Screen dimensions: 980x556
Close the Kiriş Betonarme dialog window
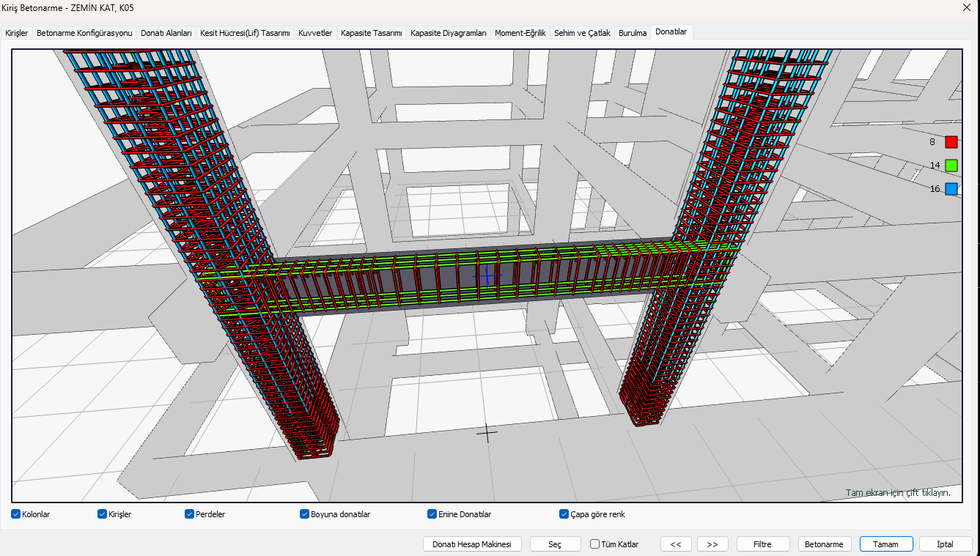tap(966, 7)
